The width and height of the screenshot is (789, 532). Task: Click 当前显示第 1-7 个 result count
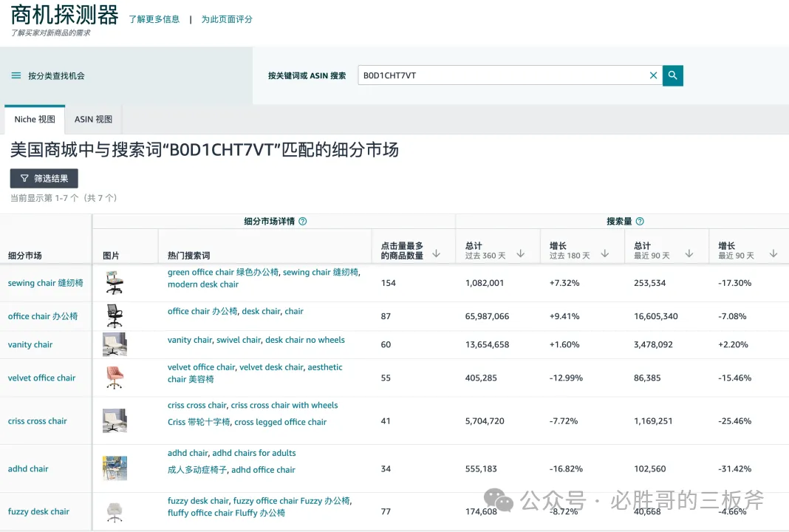click(x=64, y=198)
